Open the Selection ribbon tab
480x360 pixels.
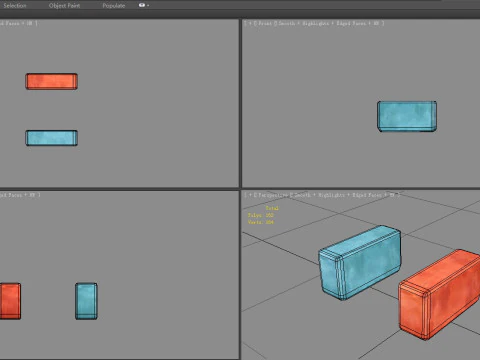[x=15, y=5]
